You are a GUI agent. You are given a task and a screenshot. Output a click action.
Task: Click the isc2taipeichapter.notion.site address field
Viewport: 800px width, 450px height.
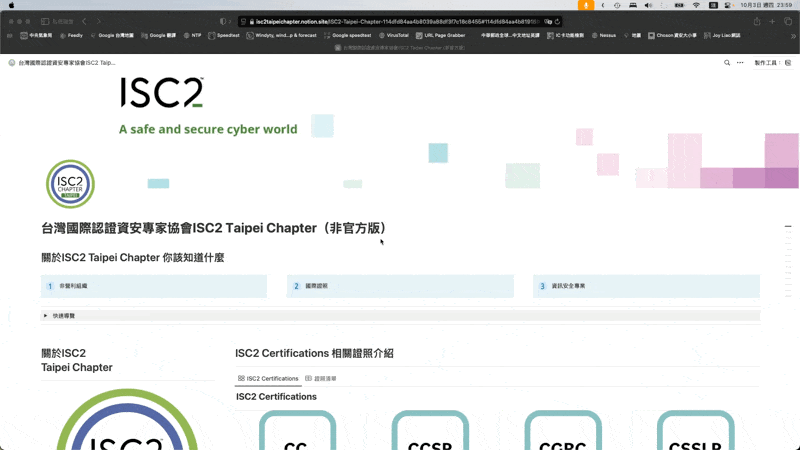(400, 21)
